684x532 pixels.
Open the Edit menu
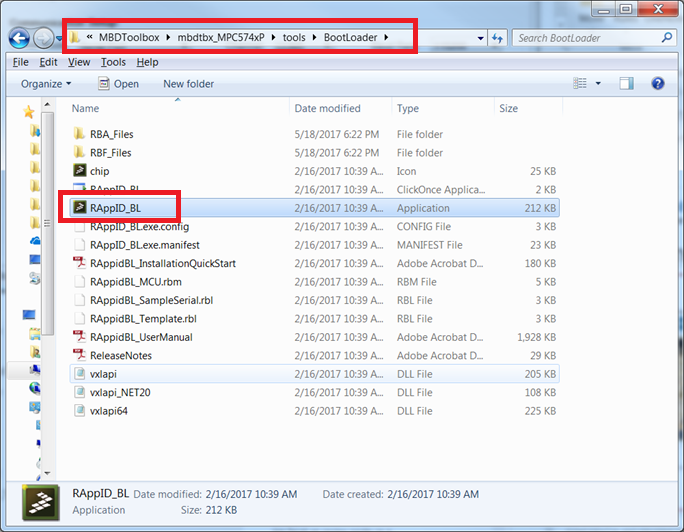48,62
